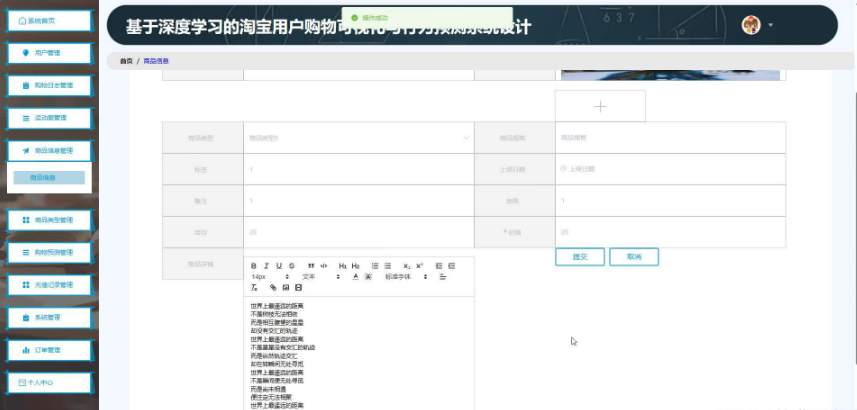
Task: Toggle bold formatting in the editor
Action: coord(254,266)
